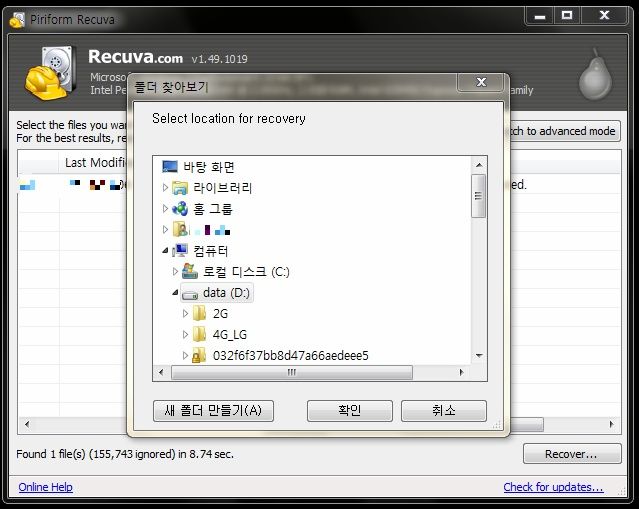This screenshot has width=639, height=509.
Task: Expand the 2G folder node
Action: click(x=185, y=313)
